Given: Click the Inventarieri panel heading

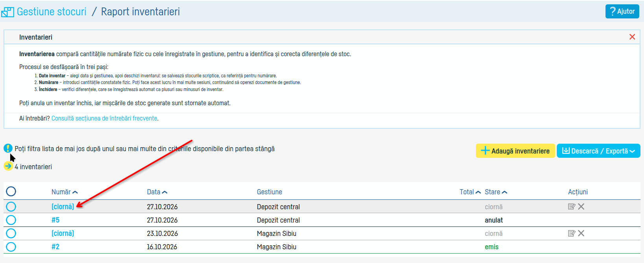Looking at the screenshot, I should 36,37.
